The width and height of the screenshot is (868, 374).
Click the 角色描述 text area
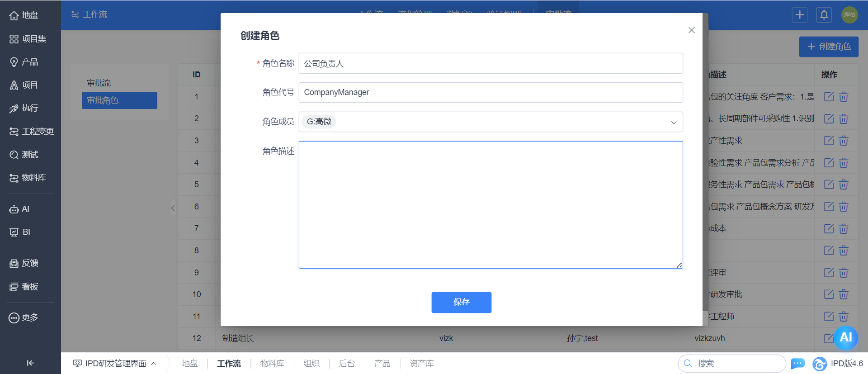(x=491, y=205)
